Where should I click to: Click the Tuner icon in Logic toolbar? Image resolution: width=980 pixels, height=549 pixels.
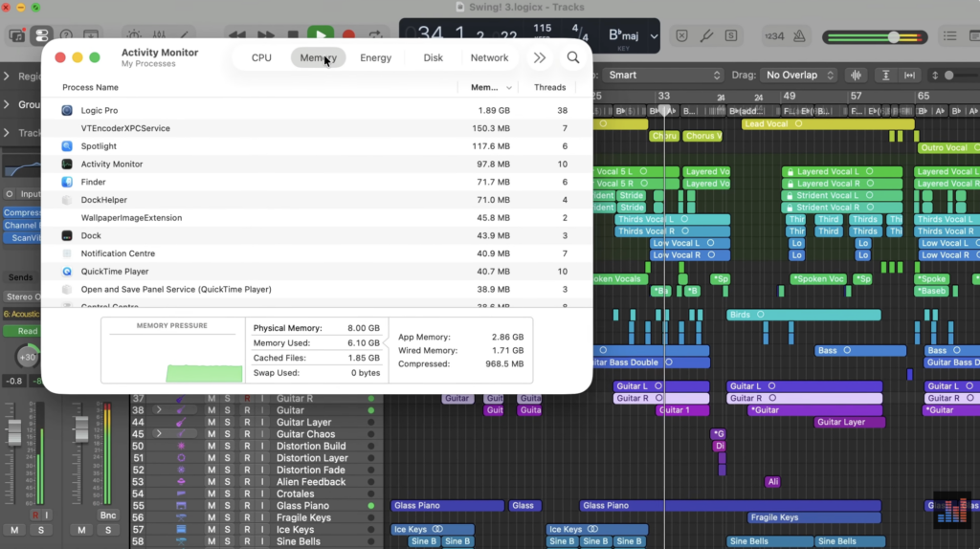click(706, 35)
